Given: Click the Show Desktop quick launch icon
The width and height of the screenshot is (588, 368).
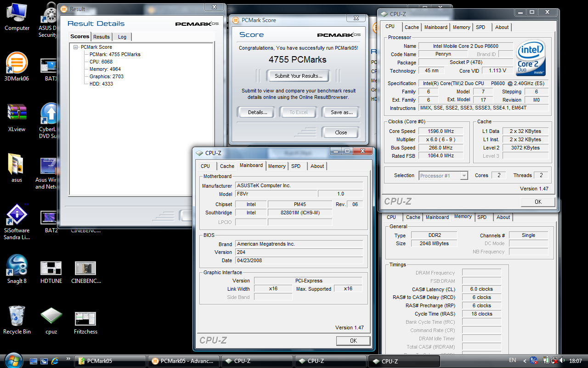Looking at the screenshot, I should (34, 361).
